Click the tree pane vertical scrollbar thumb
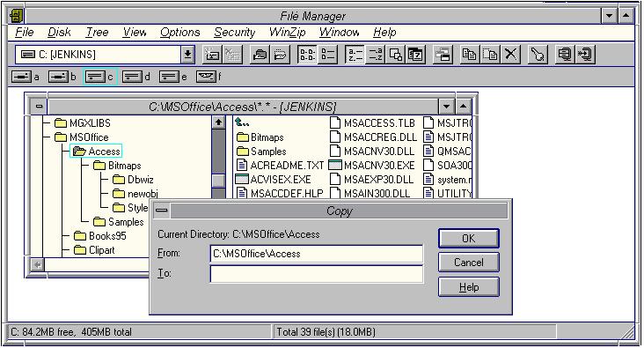Viewport: 644px width, 348px height. 218,181
